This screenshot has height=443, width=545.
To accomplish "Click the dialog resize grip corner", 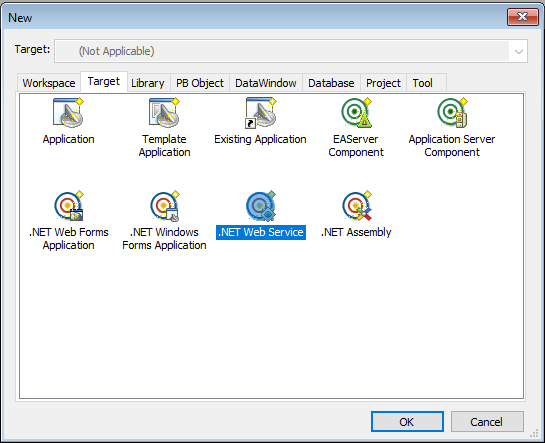I will tap(534, 433).
